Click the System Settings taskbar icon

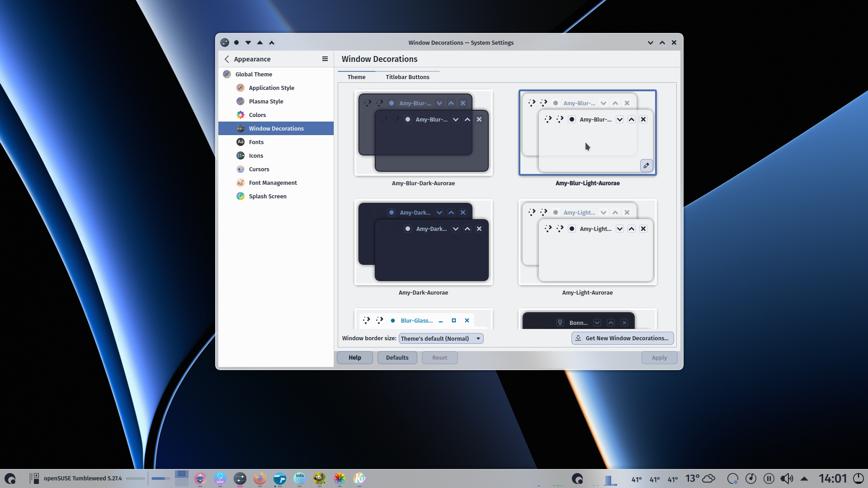[240, 479]
